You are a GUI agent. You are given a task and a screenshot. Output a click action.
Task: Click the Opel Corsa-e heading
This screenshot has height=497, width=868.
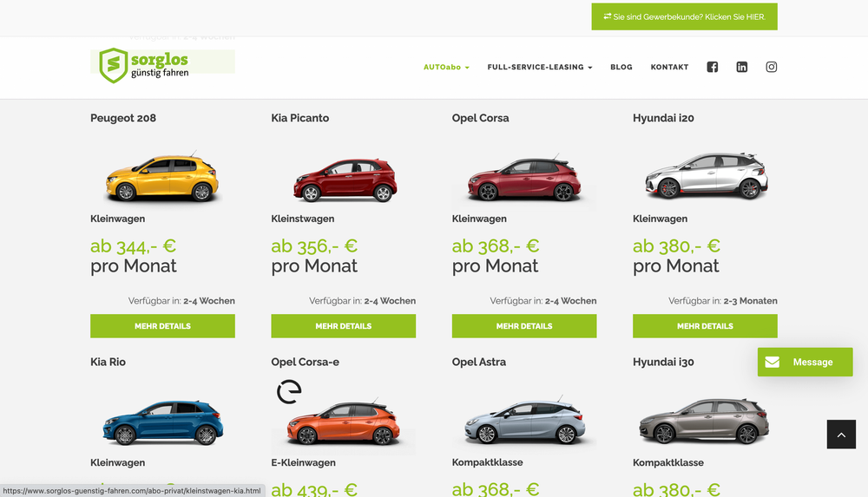point(305,362)
